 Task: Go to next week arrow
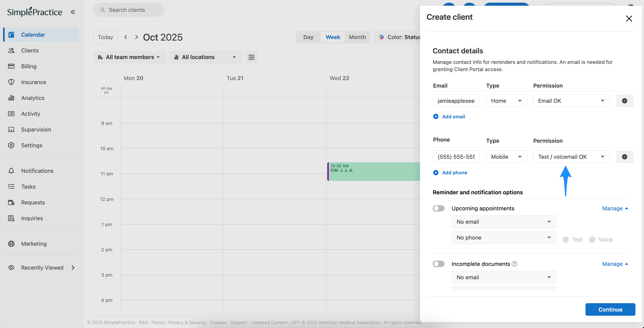(137, 37)
